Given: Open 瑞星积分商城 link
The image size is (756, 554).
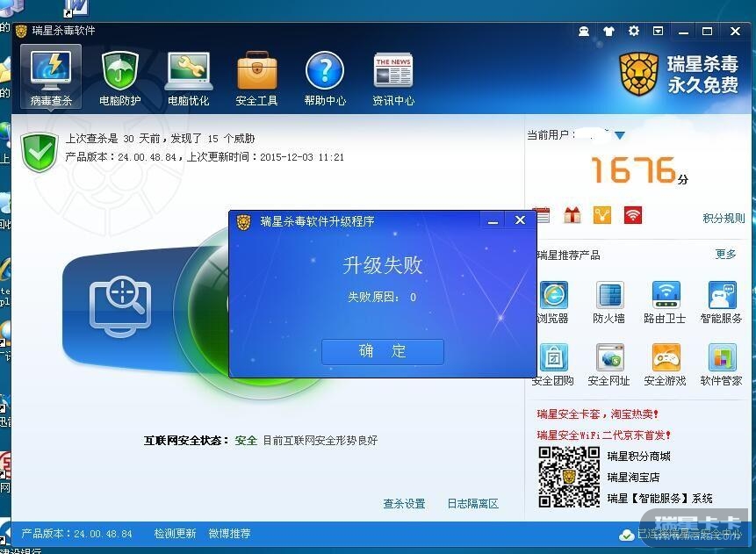Looking at the screenshot, I should [x=639, y=457].
